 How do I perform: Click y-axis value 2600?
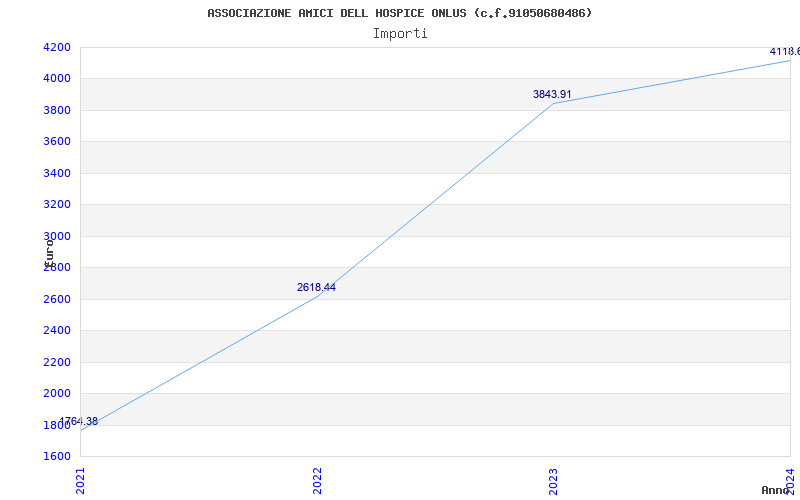pyautogui.click(x=57, y=299)
